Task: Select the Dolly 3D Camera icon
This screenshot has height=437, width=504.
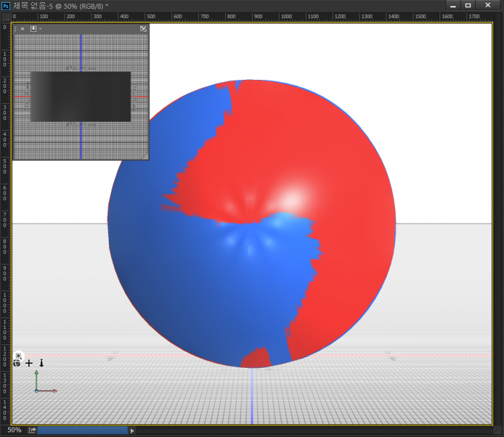Action: point(41,363)
